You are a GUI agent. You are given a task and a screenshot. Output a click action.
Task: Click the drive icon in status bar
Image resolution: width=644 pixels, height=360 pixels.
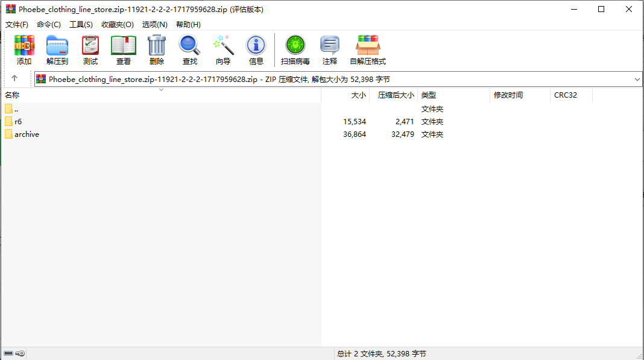pos(8,353)
